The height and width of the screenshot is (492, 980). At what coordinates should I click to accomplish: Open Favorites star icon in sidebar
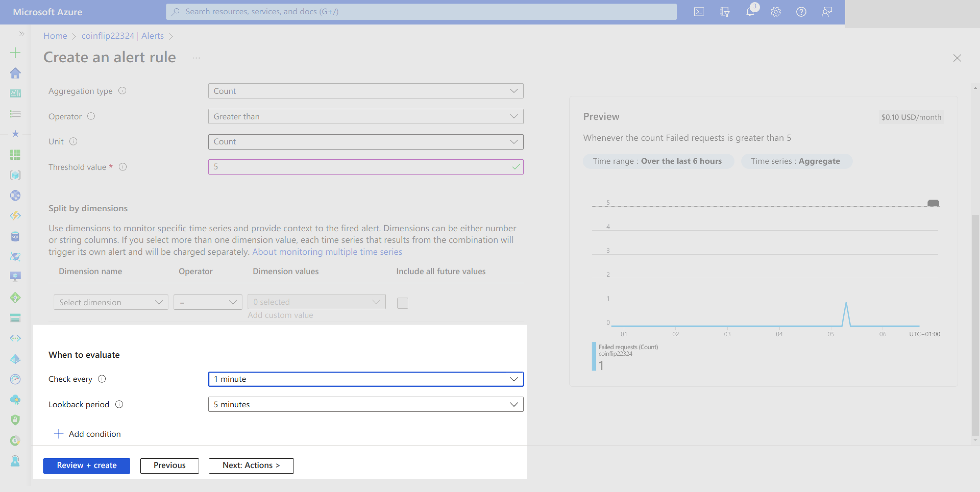15,133
